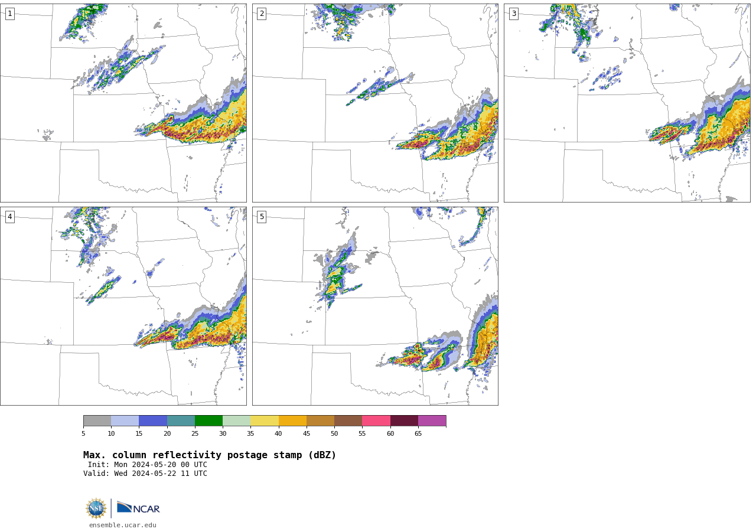Image resolution: width=756 pixels, height=532 pixels.
Task: Click the pink 55-60 dBZ swatch
Action: [x=376, y=421]
